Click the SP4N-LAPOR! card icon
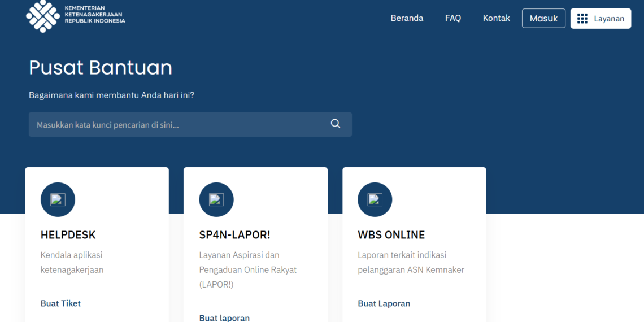 coord(216,199)
